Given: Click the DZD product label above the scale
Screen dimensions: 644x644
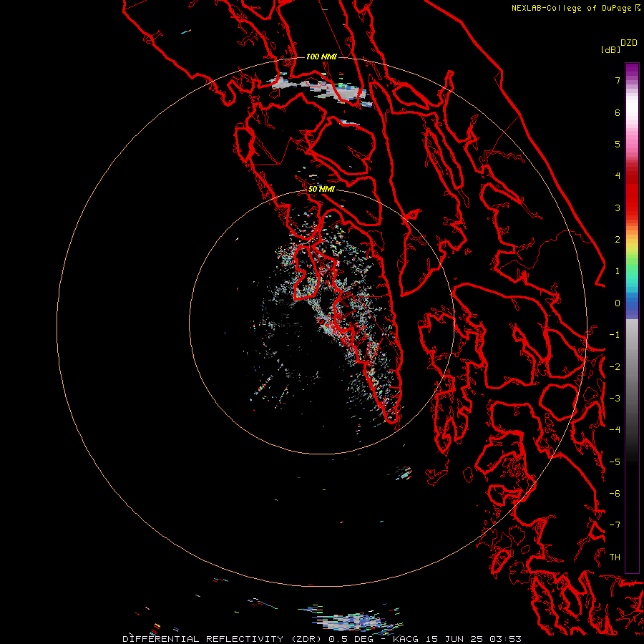Looking at the screenshot, I should coord(629,43).
